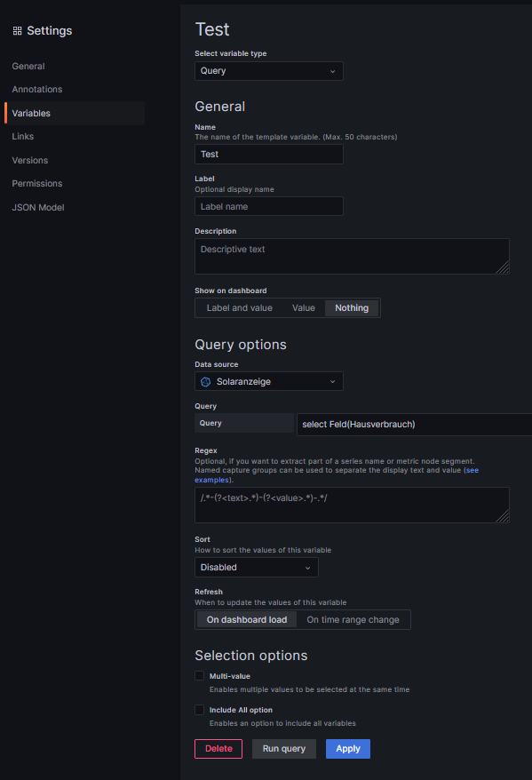This screenshot has width=532, height=780.
Task: Enable the Include All option checkbox
Action: click(199, 709)
